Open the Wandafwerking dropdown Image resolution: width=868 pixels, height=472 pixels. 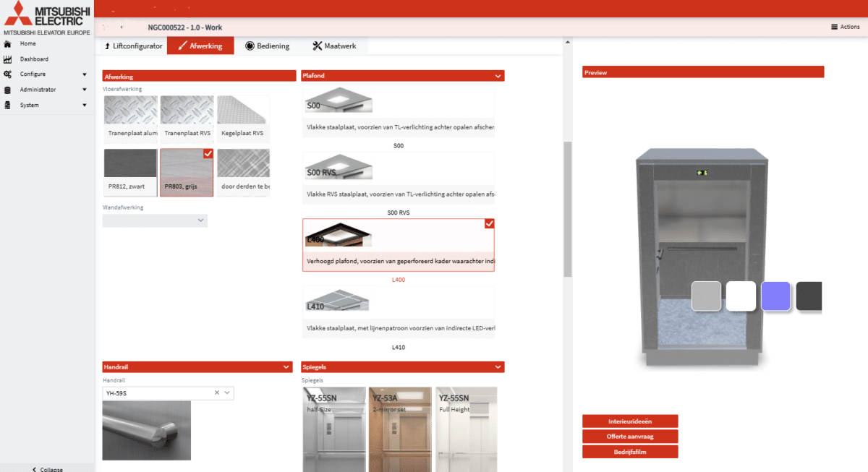point(155,220)
